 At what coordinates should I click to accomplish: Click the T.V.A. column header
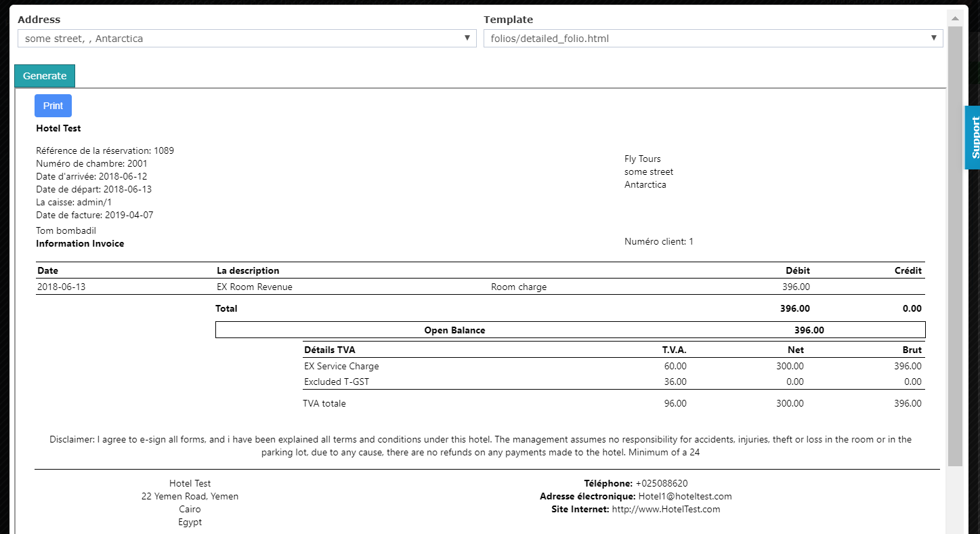click(675, 350)
